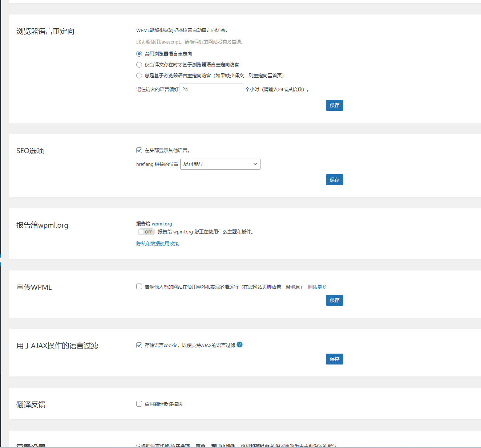The height and width of the screenshot is (448, 481).
Task: Switch the 报告给 wpml.org OFF toggle
Action: coord(146,232)
